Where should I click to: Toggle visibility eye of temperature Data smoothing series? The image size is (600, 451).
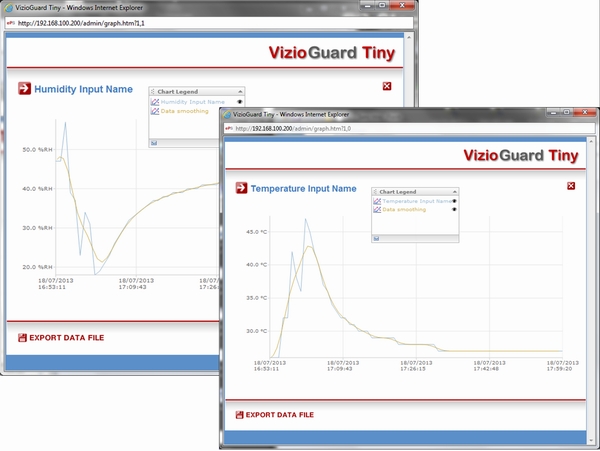point(454,210)
